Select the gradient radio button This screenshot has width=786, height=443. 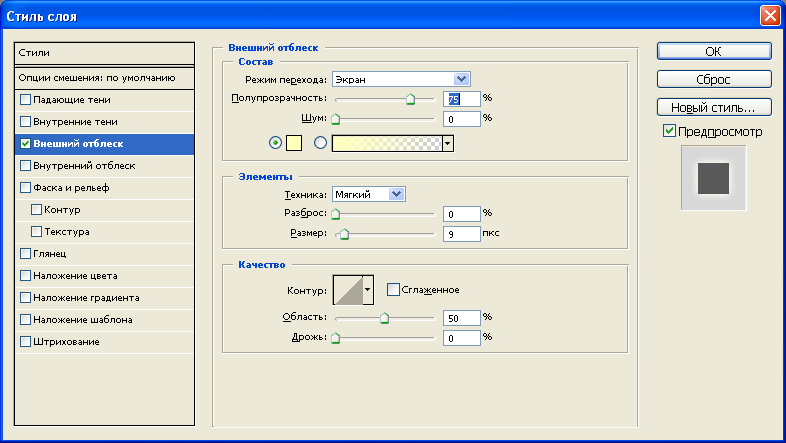coord(320,143)
